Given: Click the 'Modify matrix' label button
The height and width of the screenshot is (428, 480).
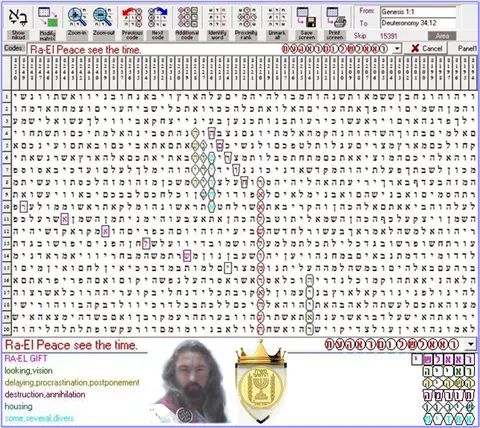Looking at the screenshot, I should pos(47,35).
